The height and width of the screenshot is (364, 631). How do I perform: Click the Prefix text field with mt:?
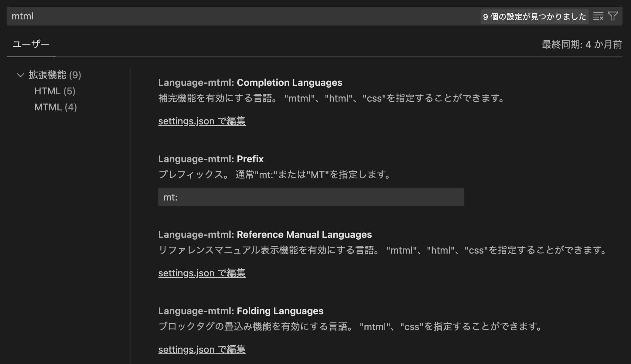311,197
